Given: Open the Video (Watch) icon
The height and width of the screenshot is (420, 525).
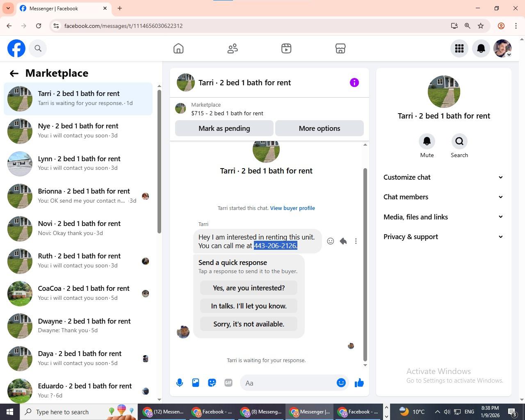Looking at the screenshot, I should click(x=286, y=48).
